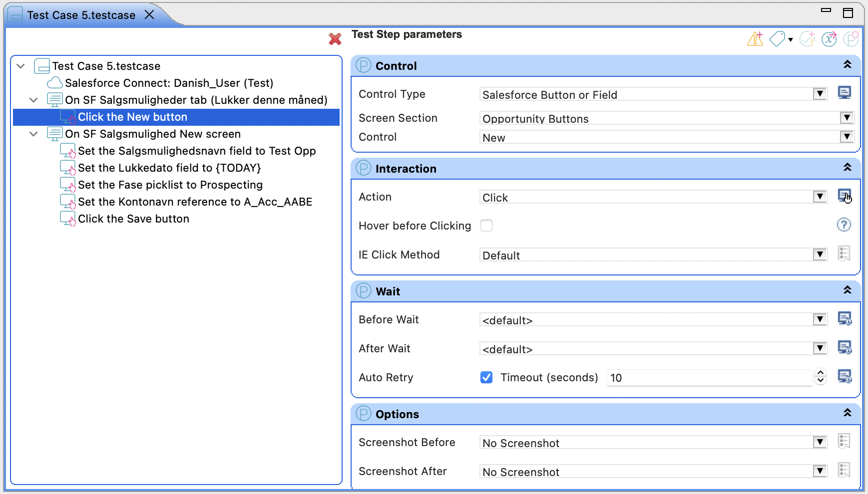
Task: Collapse the On SF Salgsmulighed New screen node
Action: coord(33,134)
